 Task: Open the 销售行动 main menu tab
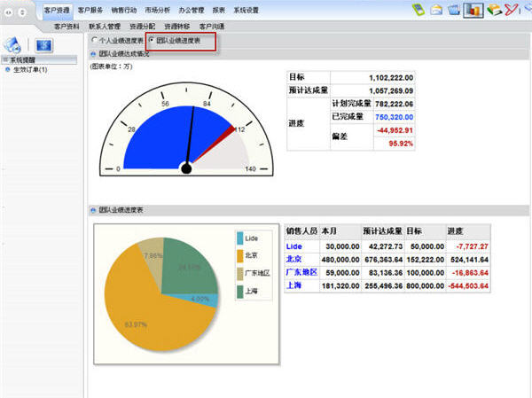click(x=124, y=10)
